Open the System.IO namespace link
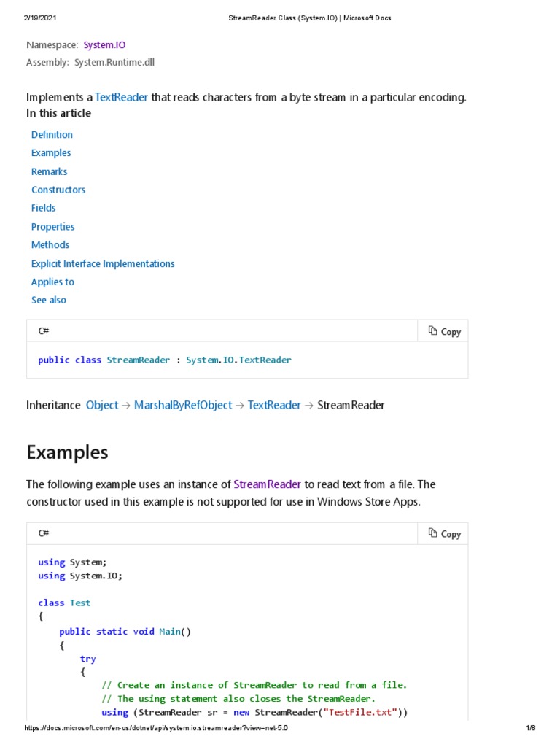This screenshot has width=560, height=747. [104, 44]
